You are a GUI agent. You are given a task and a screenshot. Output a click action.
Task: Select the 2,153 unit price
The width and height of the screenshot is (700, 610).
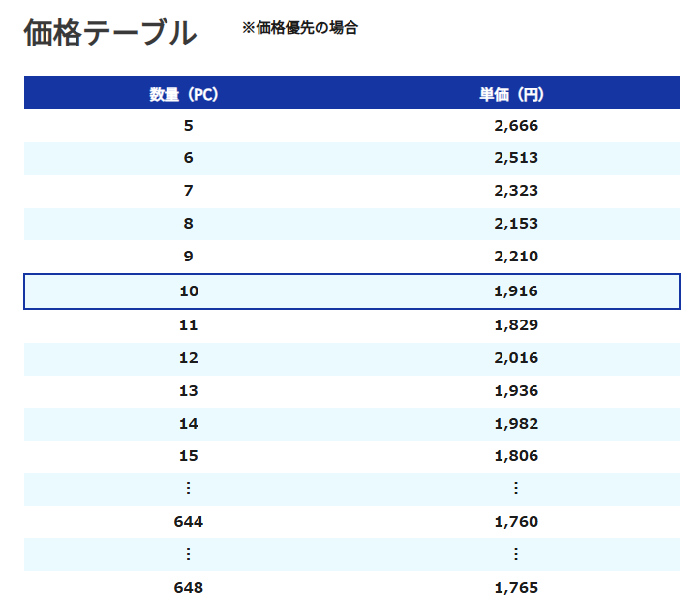point(515,224)
